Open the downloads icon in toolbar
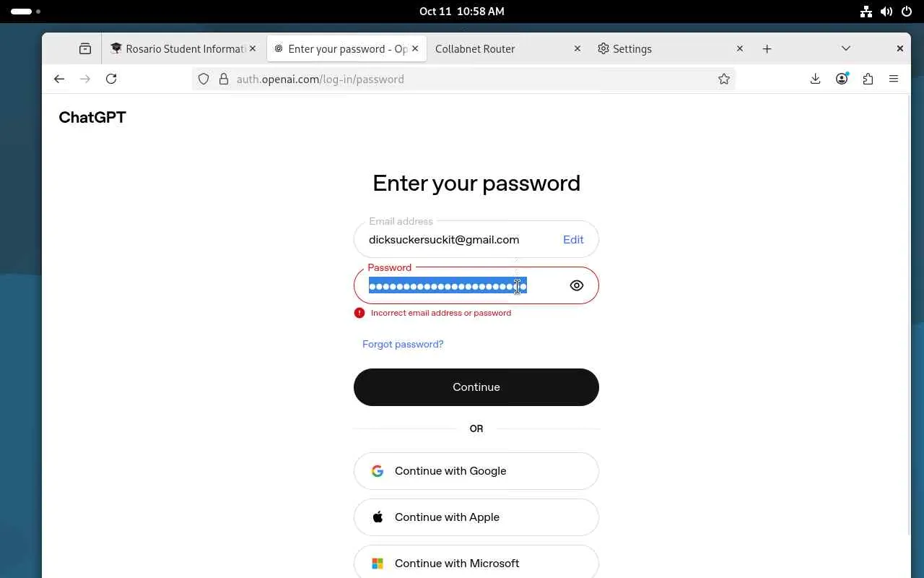This screenshot has height=578, width=924. (x=815, y=79)
